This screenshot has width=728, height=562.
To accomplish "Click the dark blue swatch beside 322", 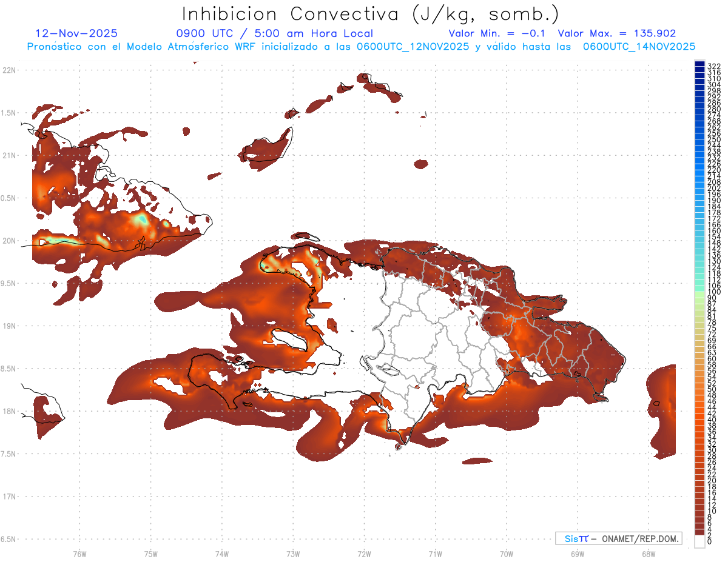I will tap(699, 63).
